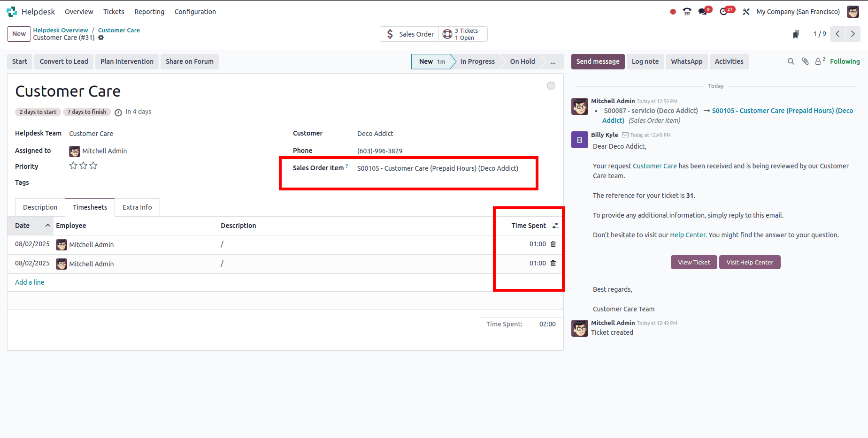Click the Convert to Lead button
Viewport: 868px width, 438px height.
[x=63, y=61]
